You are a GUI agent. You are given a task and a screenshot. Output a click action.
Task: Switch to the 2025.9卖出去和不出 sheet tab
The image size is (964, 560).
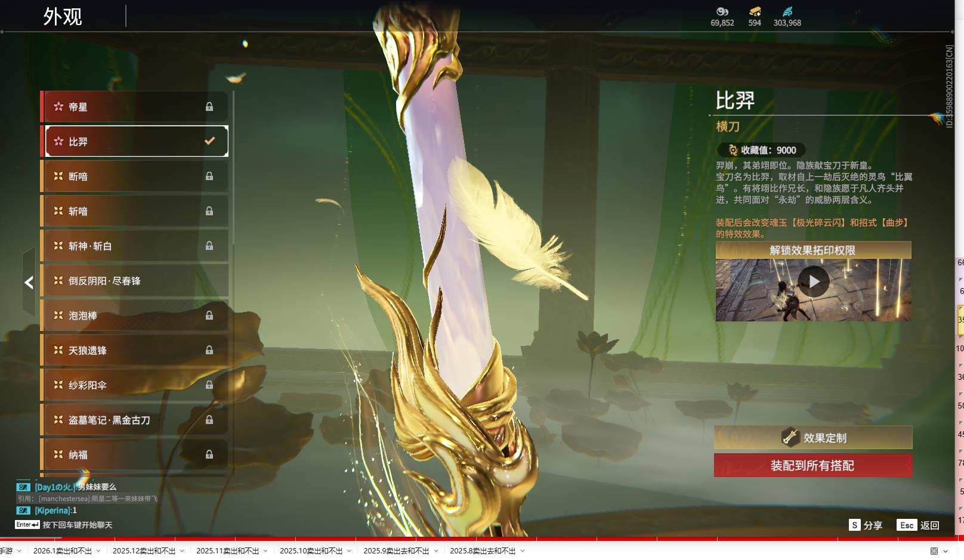pos(397,551)
